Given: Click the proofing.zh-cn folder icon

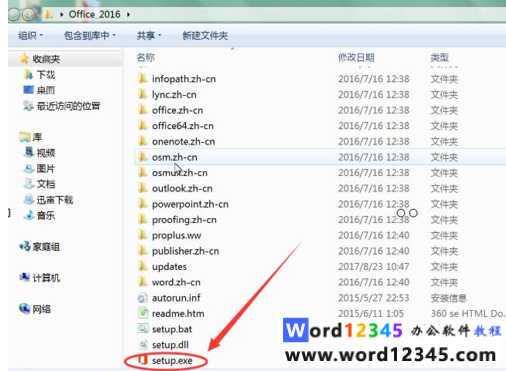Looking at the screenshot, I should pos(143,220).
